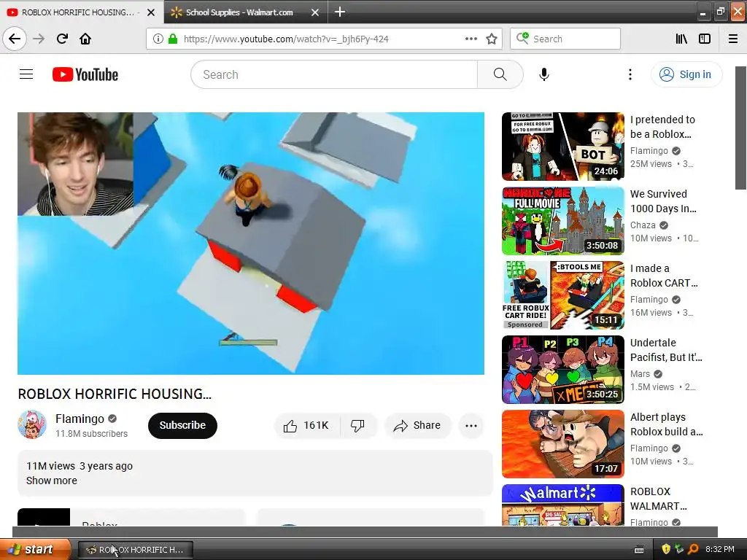Open ROBLOX WALMART video thumbnail
The image size is (747, 560).
[562, 505]
